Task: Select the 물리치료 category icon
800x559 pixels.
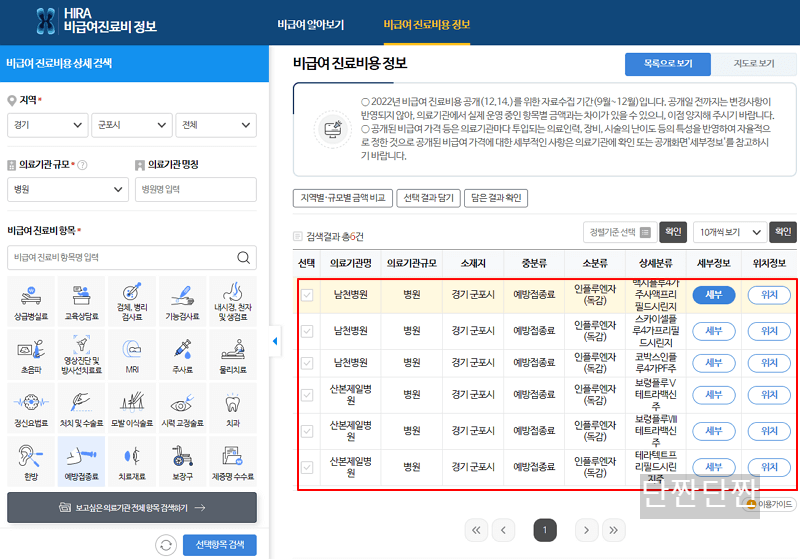Action: [x=233, y=354]
